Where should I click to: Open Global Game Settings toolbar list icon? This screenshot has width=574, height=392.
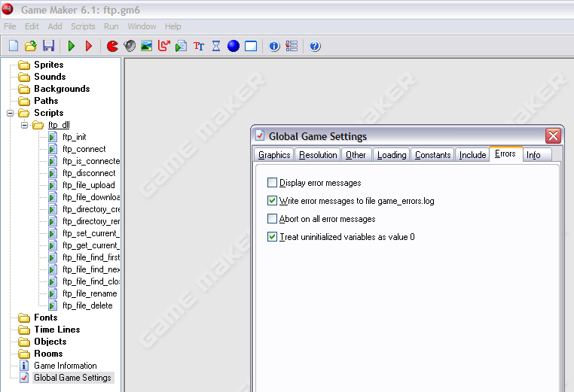[292, 46]
